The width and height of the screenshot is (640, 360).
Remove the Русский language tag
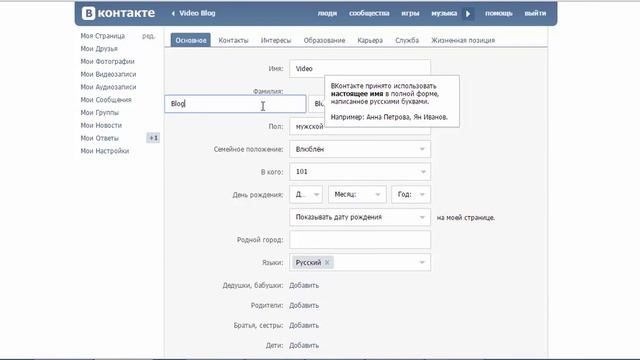pyautogui.click(x=327, y=262)
